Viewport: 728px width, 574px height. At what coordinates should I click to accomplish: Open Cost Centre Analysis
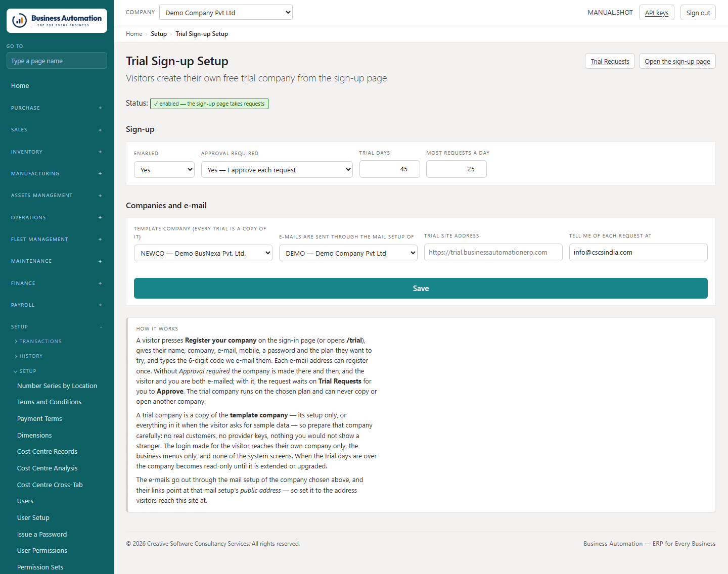[48, 468]
